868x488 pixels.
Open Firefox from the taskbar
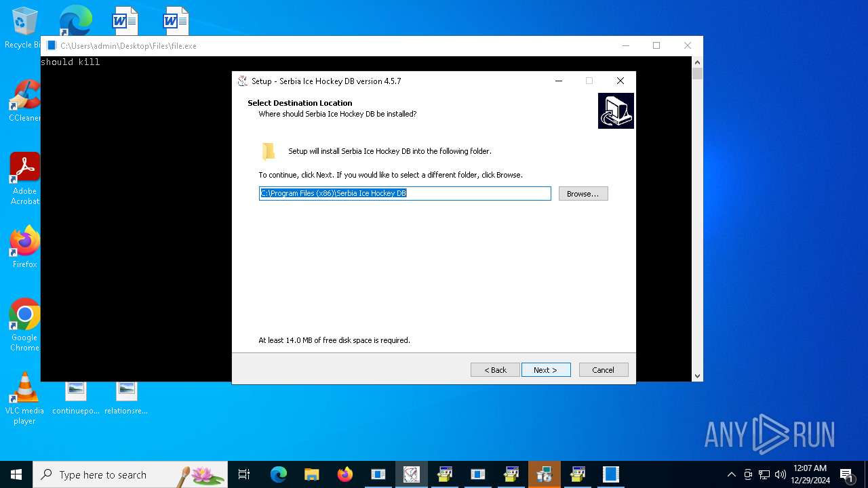pyautogui.click(x=345, y=474)
